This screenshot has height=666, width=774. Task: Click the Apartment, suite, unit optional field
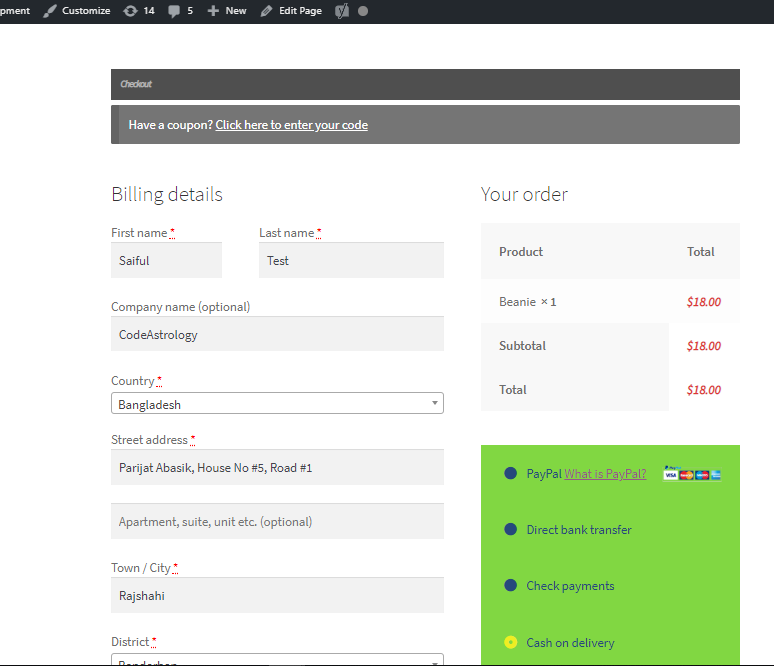click(x=277, y=521)
